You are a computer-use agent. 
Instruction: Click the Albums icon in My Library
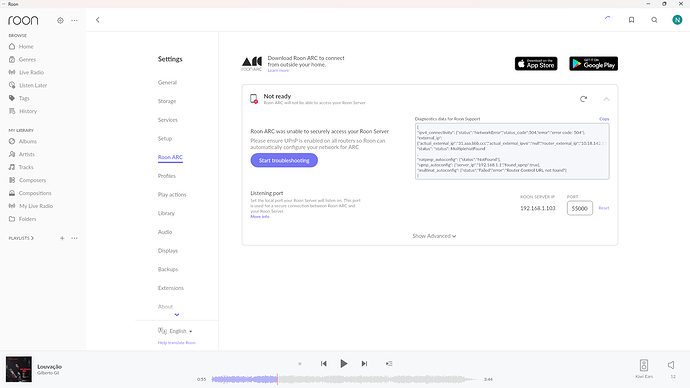[x=12, y=141]
